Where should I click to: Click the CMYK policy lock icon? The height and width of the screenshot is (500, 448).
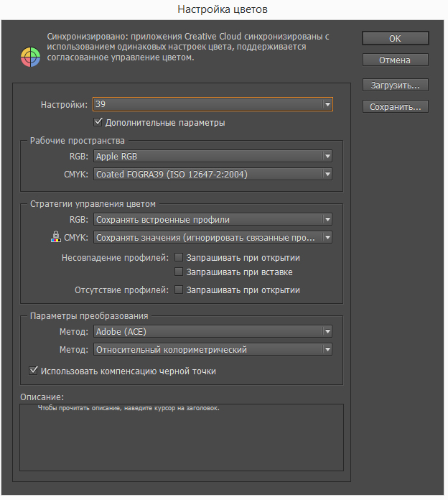pyautogui.click(x=56, y=236)
